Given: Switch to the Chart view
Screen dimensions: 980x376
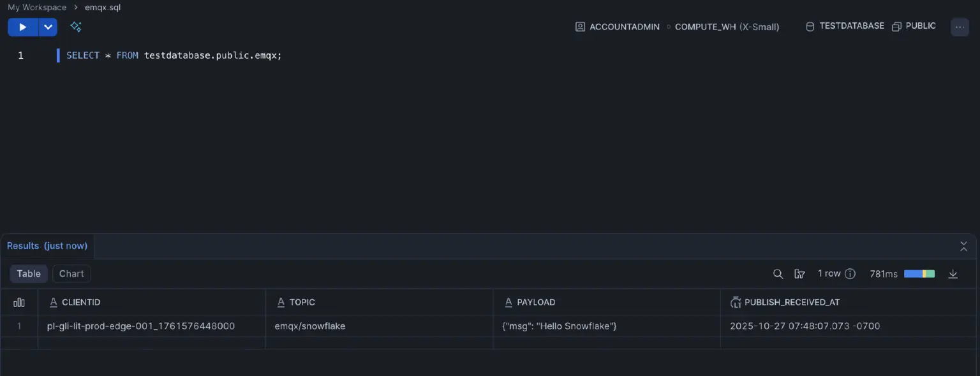Looking at the screenshot, I should (71, 273).
